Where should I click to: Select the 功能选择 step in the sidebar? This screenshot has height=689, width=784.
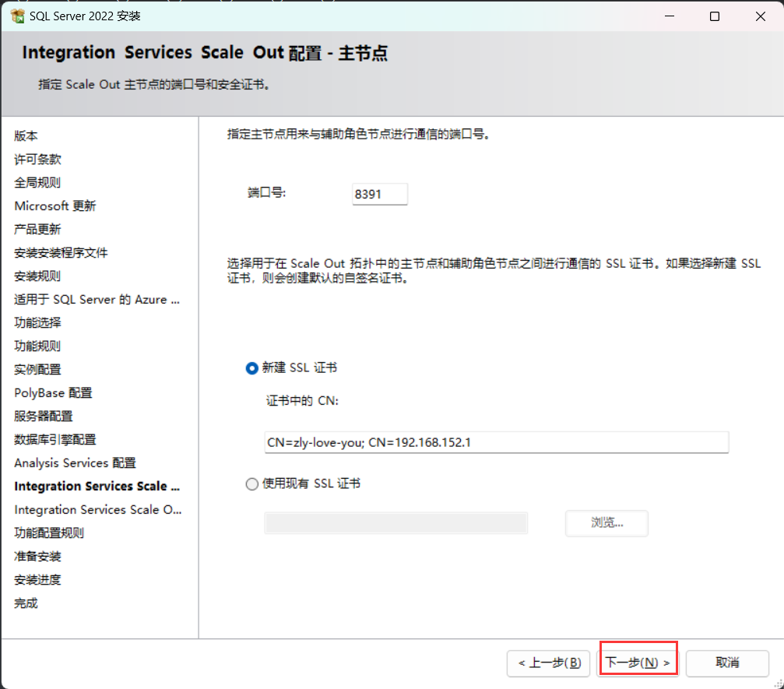coord(37,323)
